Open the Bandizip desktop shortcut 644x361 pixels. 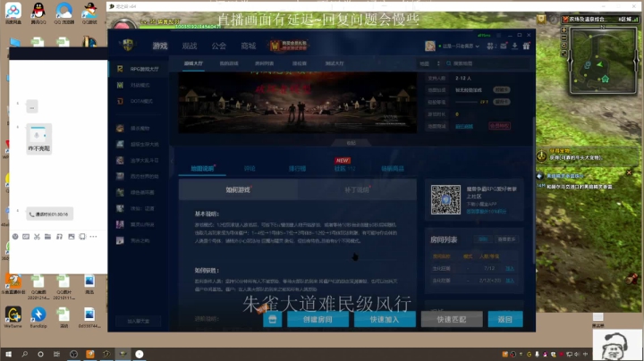coord(38,317)
